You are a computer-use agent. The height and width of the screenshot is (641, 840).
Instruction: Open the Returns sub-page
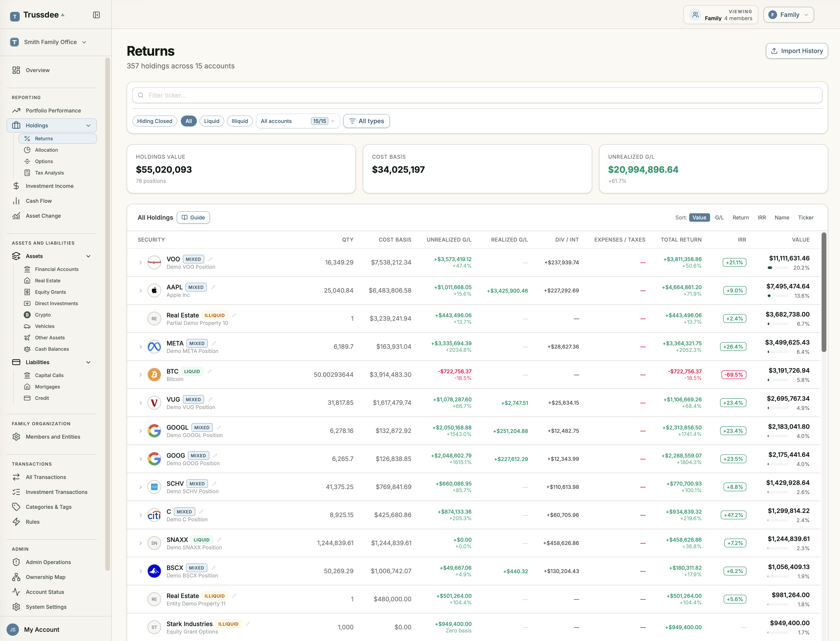pos(57,139)
